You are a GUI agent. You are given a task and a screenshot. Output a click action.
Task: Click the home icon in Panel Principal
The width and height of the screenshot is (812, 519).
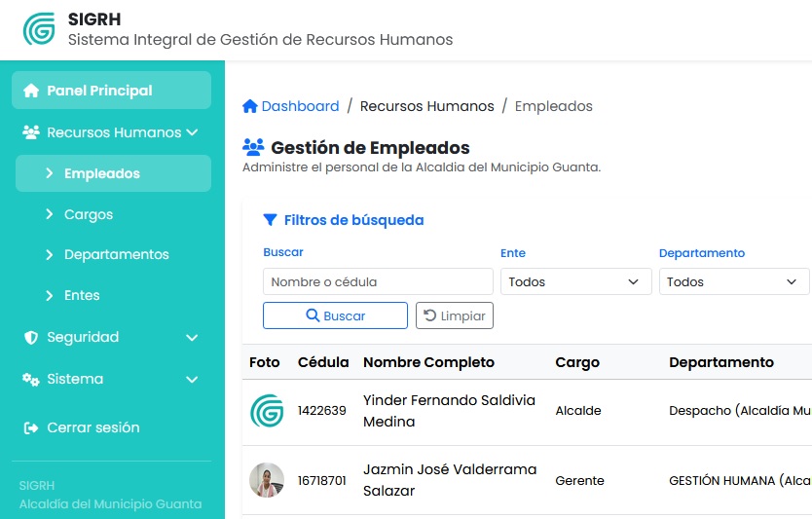[x=31, y=91]
